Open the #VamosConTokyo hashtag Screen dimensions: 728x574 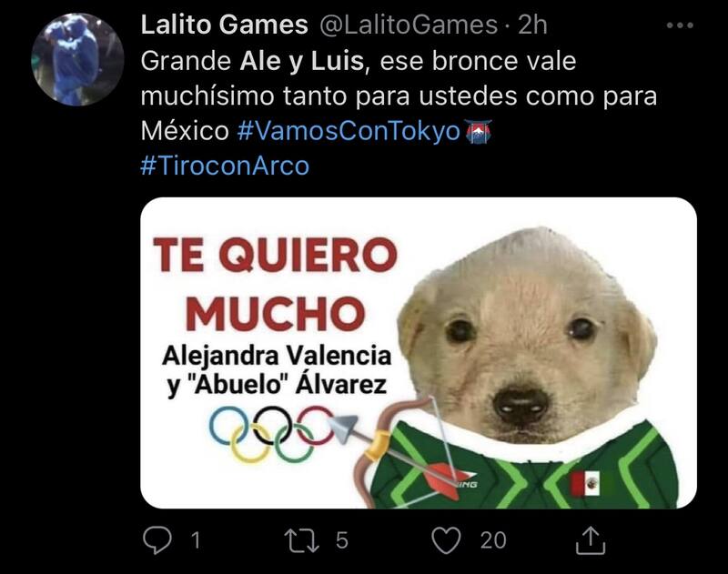(349, 131)
